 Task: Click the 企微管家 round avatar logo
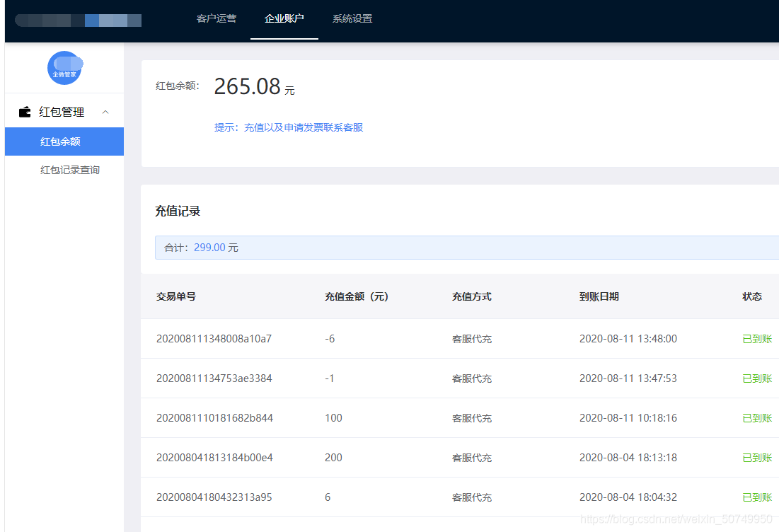[64, 69]
